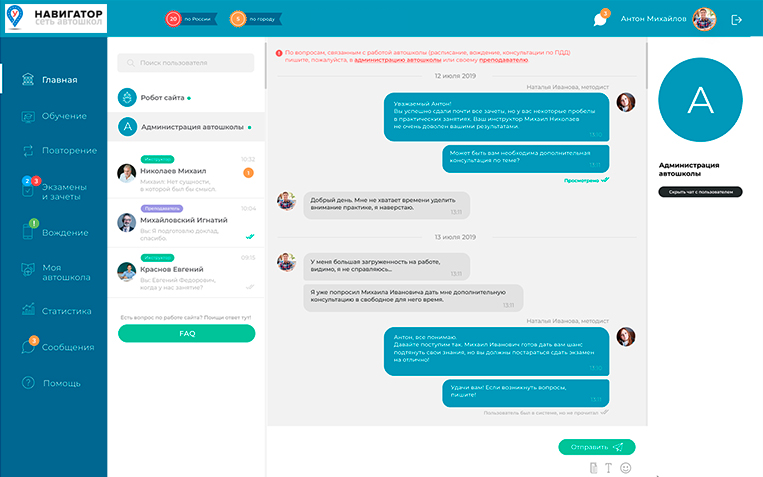
Task: Go to Экзамены и зачеты
Action: (54, 190)
